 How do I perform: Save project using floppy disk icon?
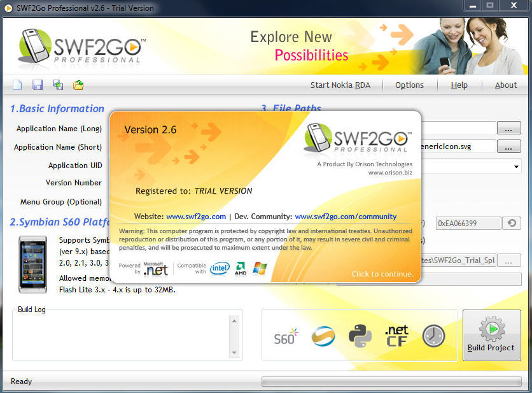(x=38, y=85)
